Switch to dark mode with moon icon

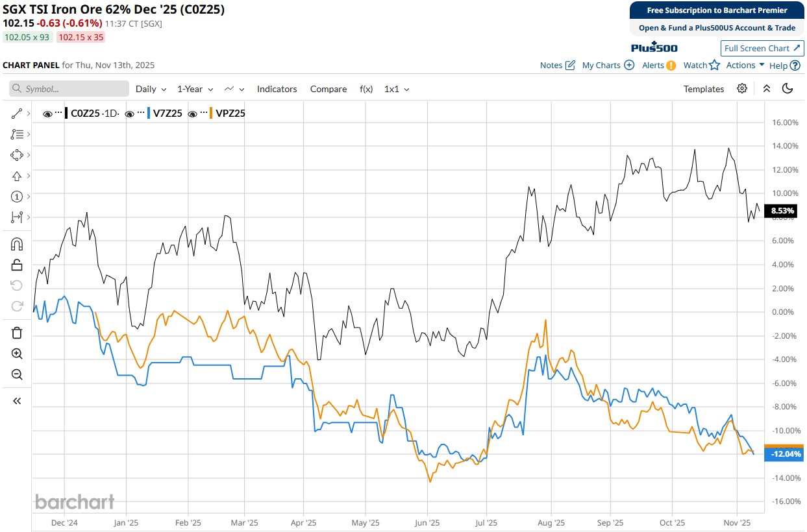tap(788, 89)
